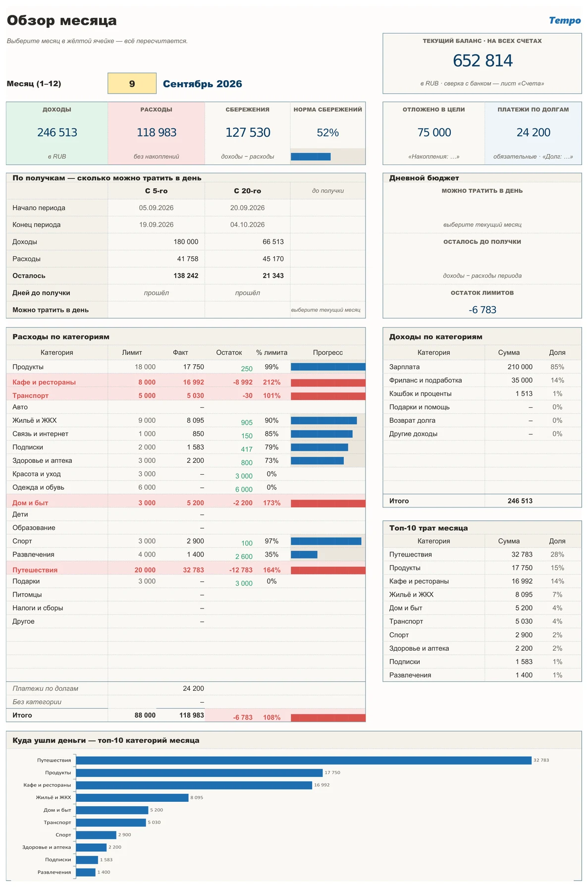Select the Лимит column header
The width and height of the screenshot is (588, 887).
click(132, 352)
